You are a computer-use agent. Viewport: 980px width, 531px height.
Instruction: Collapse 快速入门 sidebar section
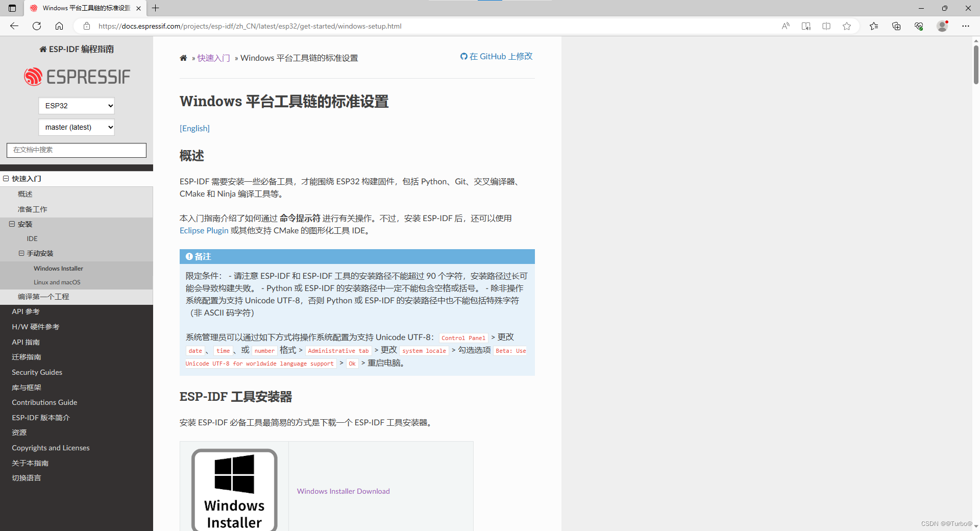(6, 179)
